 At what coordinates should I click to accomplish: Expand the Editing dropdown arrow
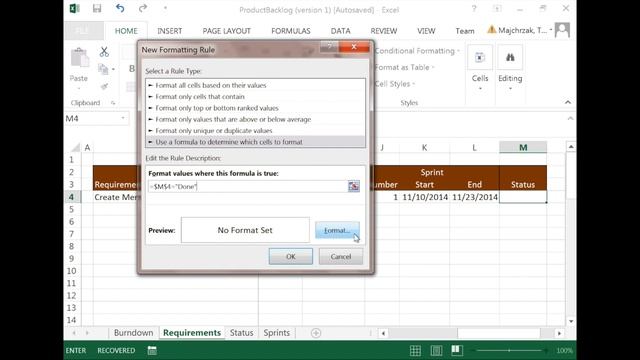510,89
